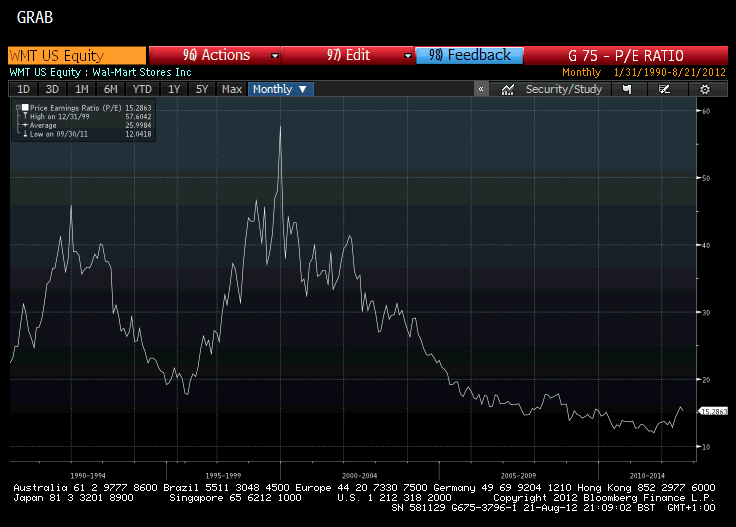Click the 30 y-axis value

tap(706, 313)
